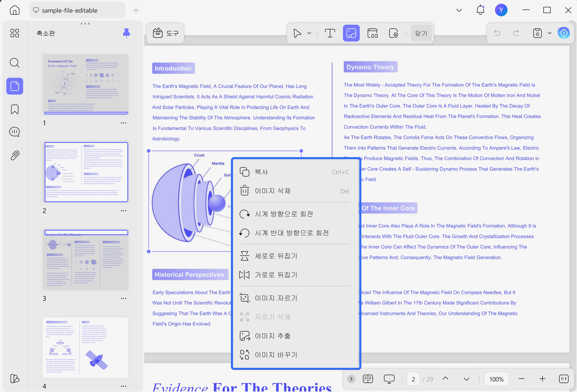
Task: Choose 이미지 추출 from context menu
Action: coord(295,336)
